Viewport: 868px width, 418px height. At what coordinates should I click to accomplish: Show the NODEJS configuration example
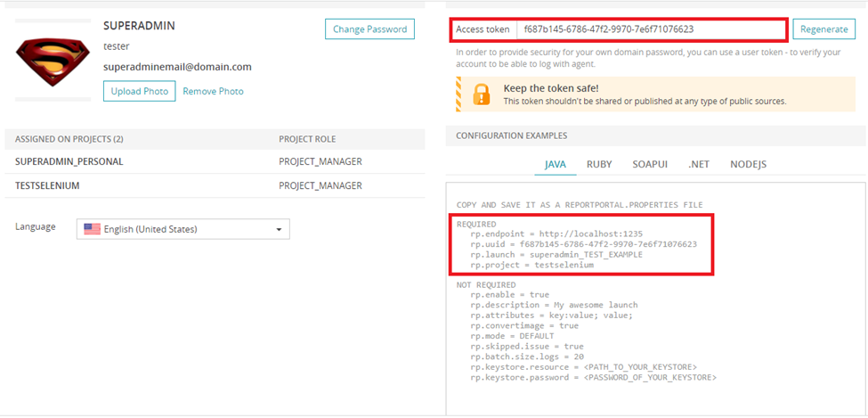click(x=748, y=164)
